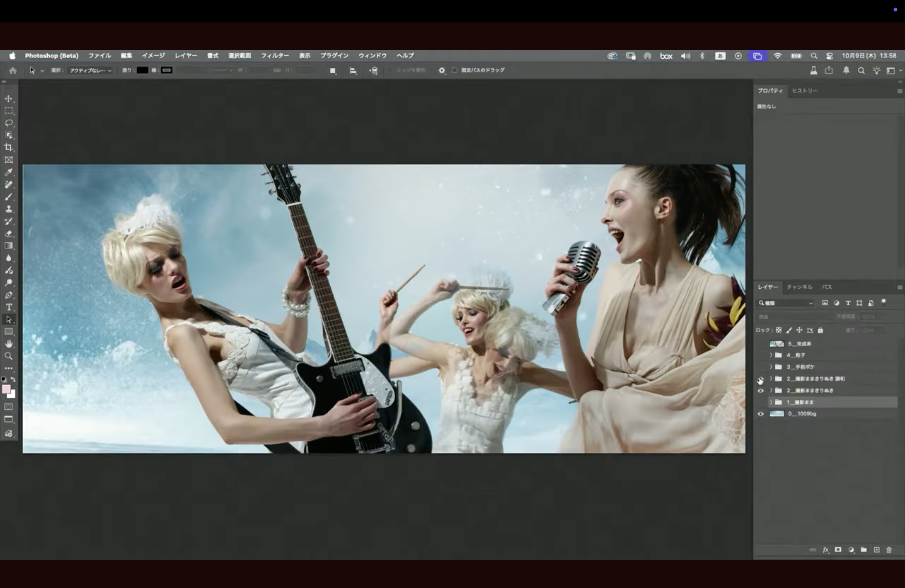The image size is (905, 588).
Task: Select the Eyedropper tool
Action: pyautogui.click(x=9, y=172)
